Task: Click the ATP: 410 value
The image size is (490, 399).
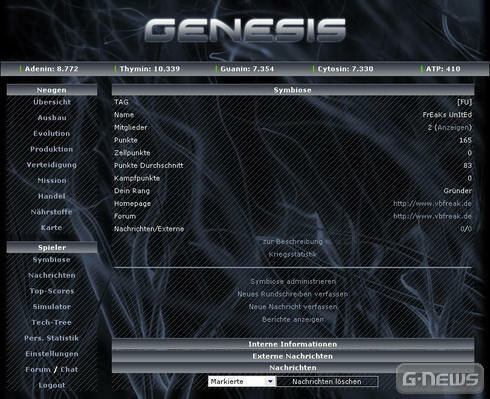Action: click(443, 69)
